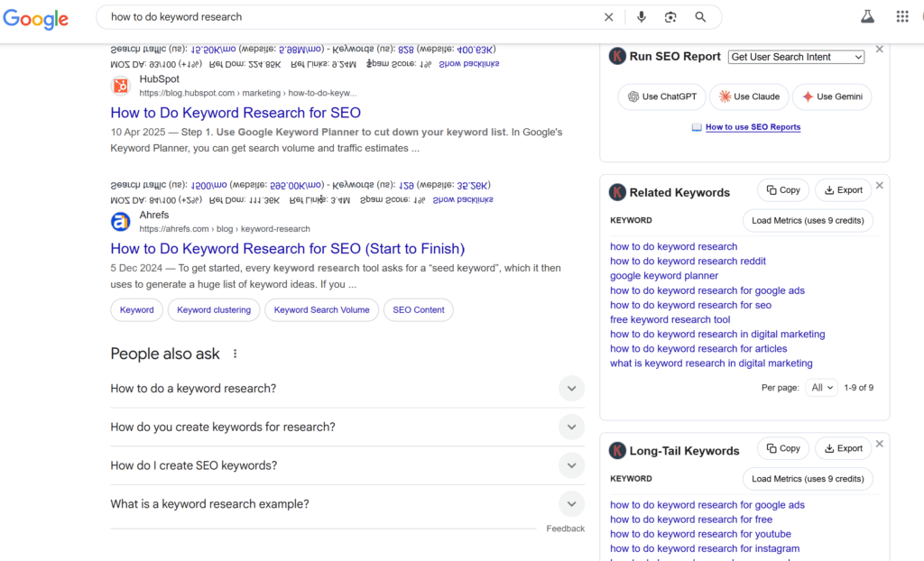Close the Run SEO Report panel

[879, 50]
